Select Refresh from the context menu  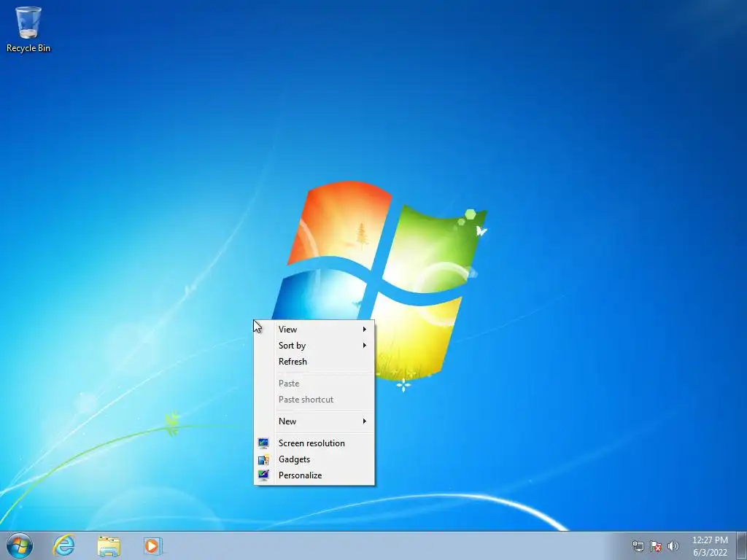pyautogui.click(x=314, y=362)
